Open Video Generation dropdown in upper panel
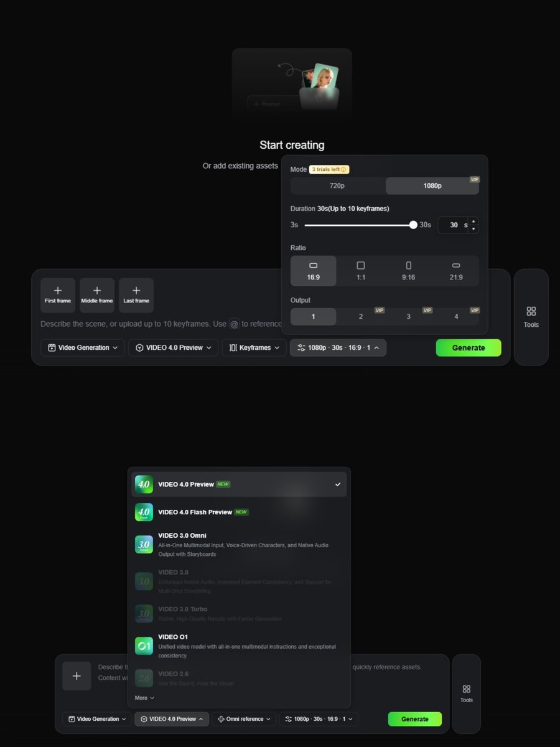This screenshot has width=560, height=747. point(83,348)
